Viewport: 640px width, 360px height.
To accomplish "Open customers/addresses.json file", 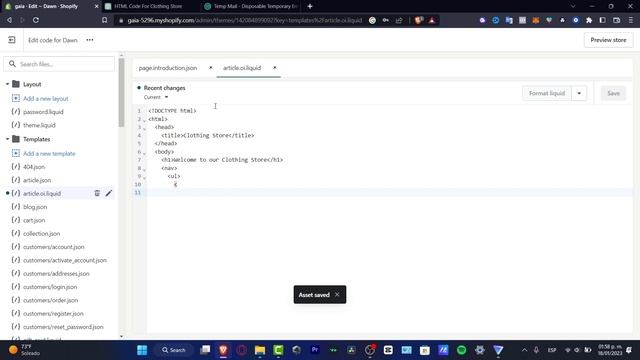I will 56,273.
